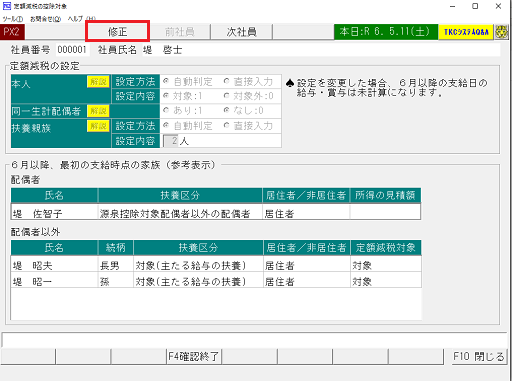Click the status message bar above function keys
512x381 pixels.
coord(254,340)
